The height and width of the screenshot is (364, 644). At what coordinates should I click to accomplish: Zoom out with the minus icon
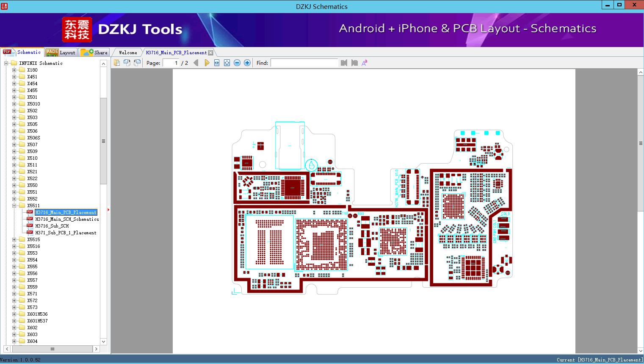coord(237,63)
